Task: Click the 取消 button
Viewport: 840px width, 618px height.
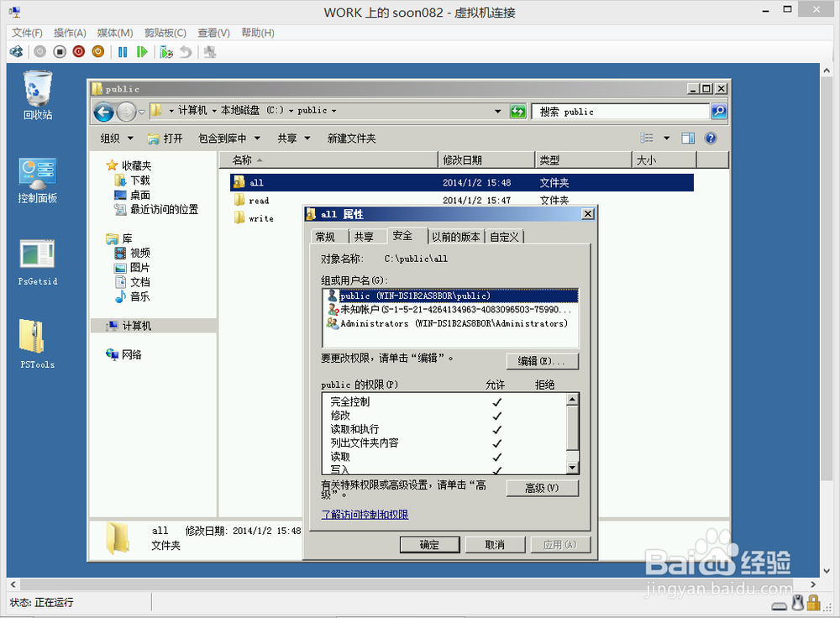Action: tap(495, 545)
